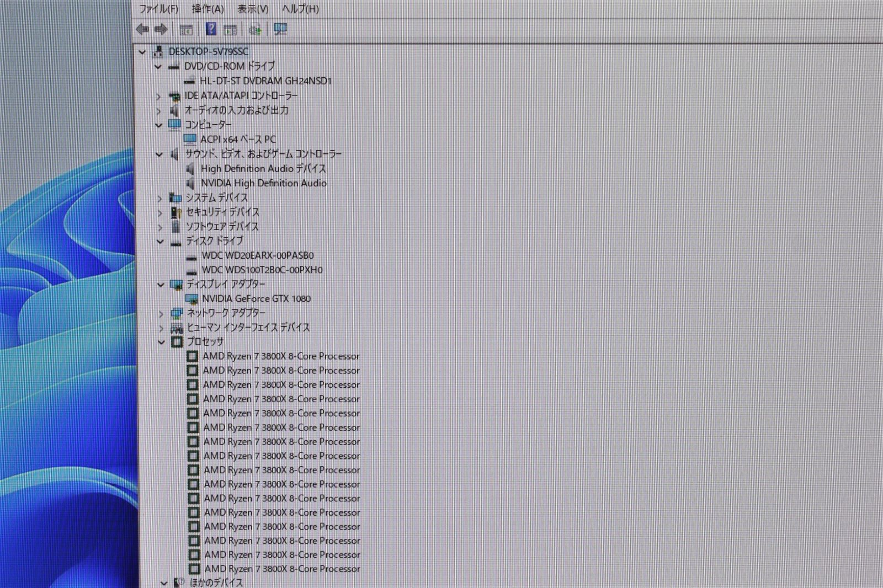Expand the ヒューマン インターフェイス デバイス branch
Image resolution: width=883 pixels, height=588 pixels.
(x=161, y=328)
